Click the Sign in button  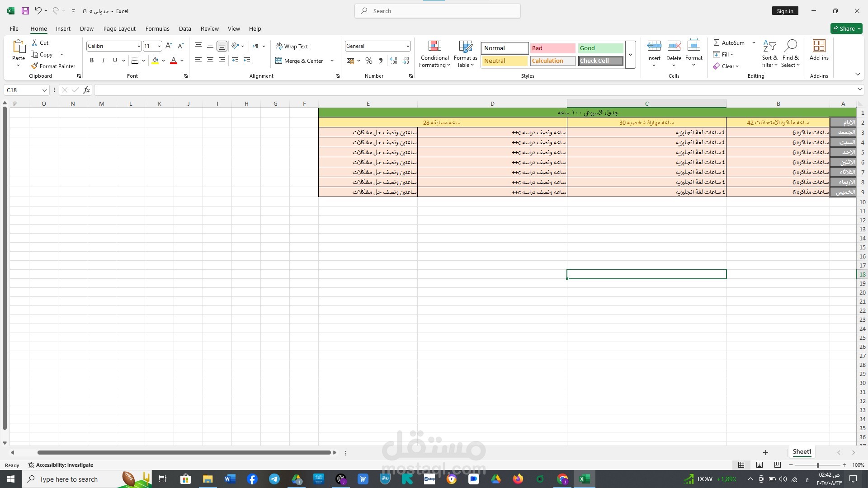[x=785, y=11]
